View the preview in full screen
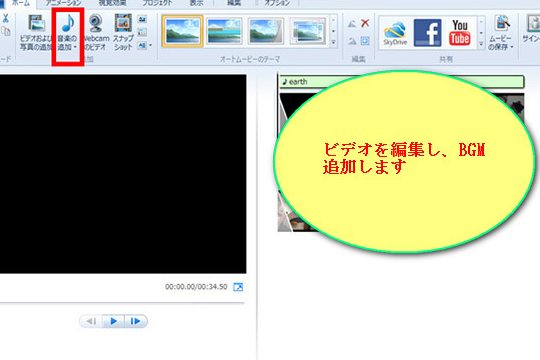The image size is (540, 360). (x=238, y=287)
